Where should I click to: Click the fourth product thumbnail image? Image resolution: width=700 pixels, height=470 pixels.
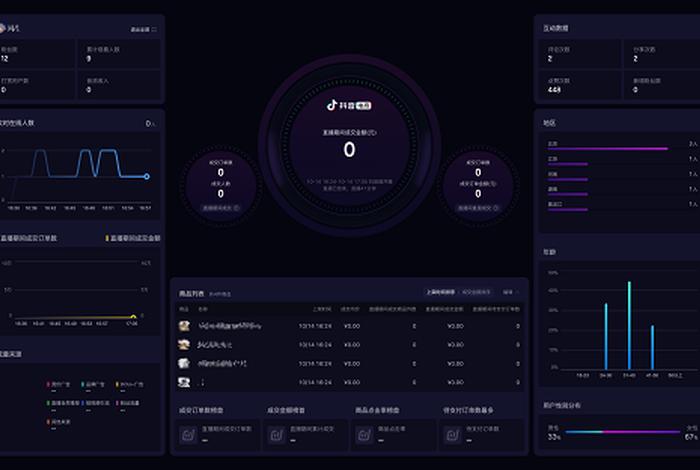tap(184, 382)
